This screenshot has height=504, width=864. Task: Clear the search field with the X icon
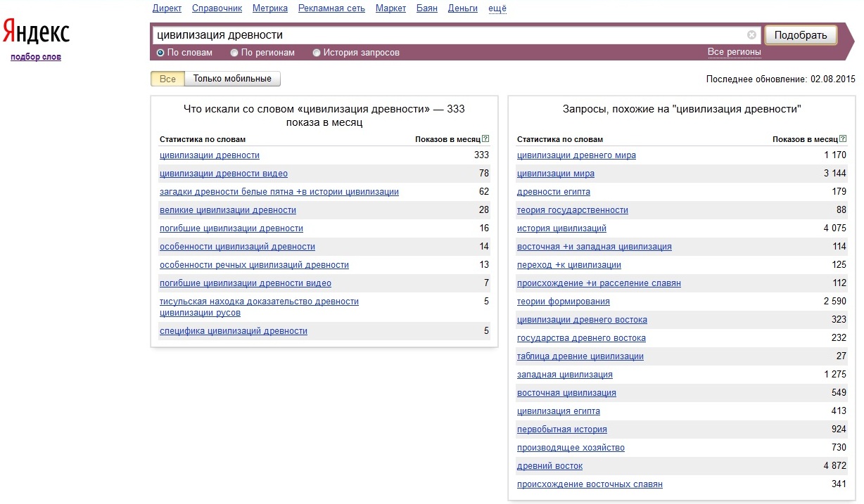click(x=751, y=34)
